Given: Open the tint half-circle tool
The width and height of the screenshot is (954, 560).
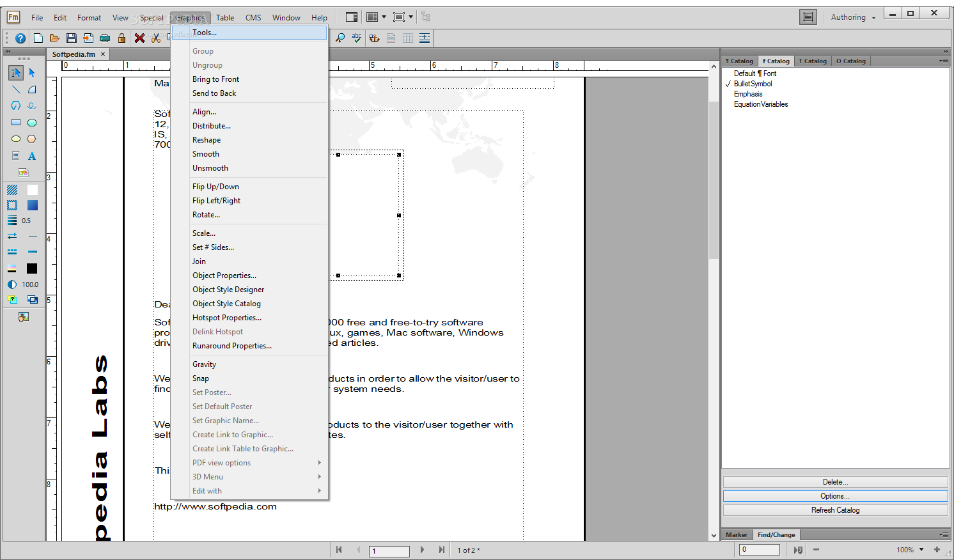Looking at the screenshot, I should (x=12, y=284).
